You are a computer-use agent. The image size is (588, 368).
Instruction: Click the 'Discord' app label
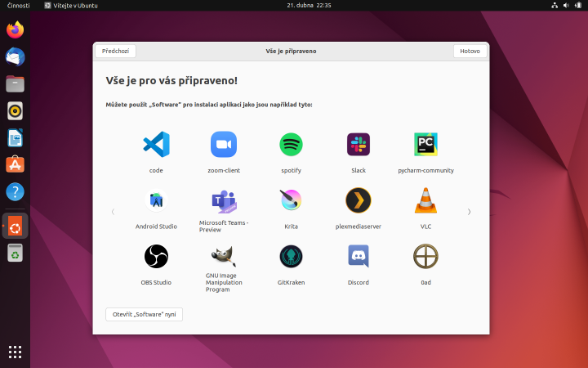359,282
